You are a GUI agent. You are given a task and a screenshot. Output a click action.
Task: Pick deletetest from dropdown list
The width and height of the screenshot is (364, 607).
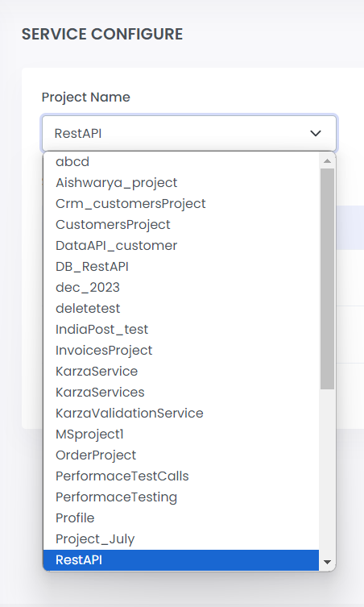181,308
